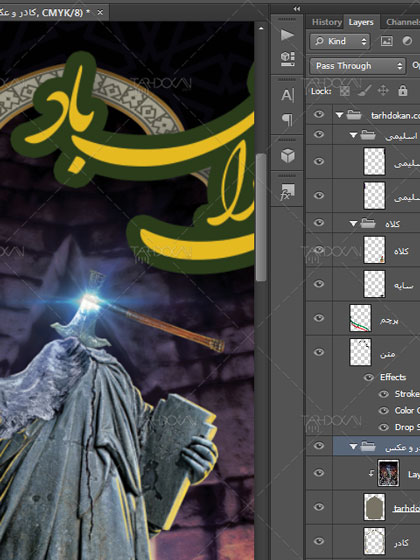The height and width of the screenshot is (560, 420).
Task: Open the Actions panel play icon
Action: coord(287,35)
